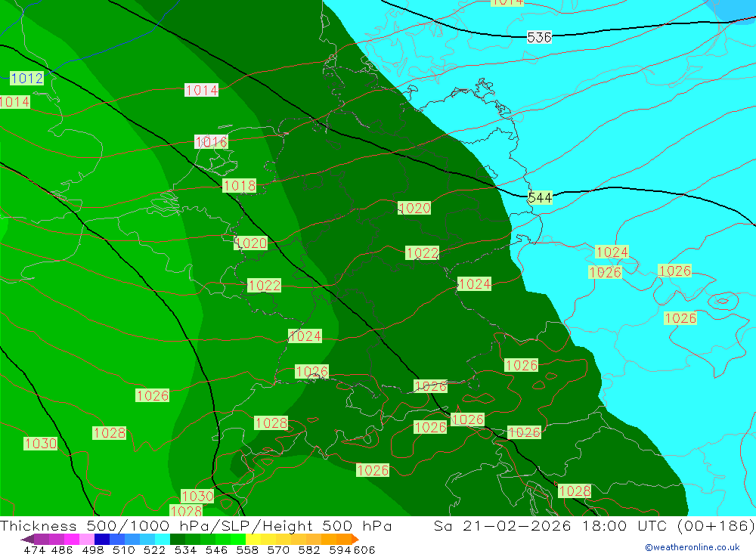Viewport: 756px width, 554px height.
Task: Click the legend value 474
Action: pos(35,549)
